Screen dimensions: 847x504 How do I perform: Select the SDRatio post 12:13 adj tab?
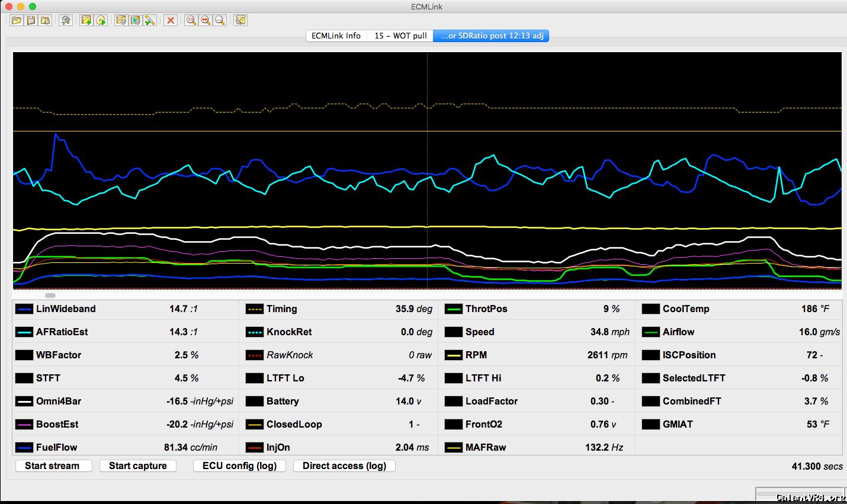tap(491, 36)
